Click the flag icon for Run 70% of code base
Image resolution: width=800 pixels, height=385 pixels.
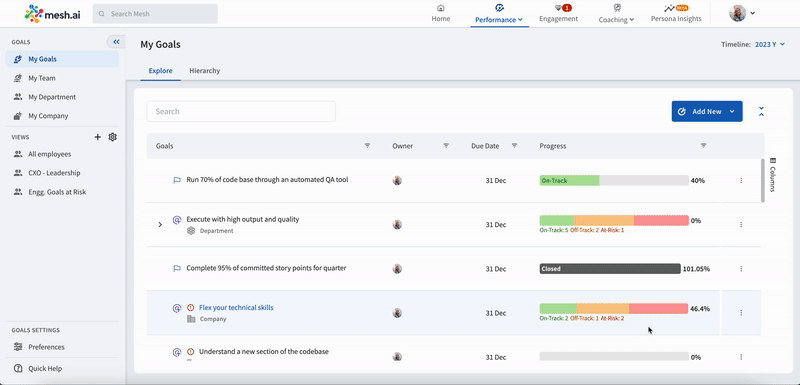(177, 180)
